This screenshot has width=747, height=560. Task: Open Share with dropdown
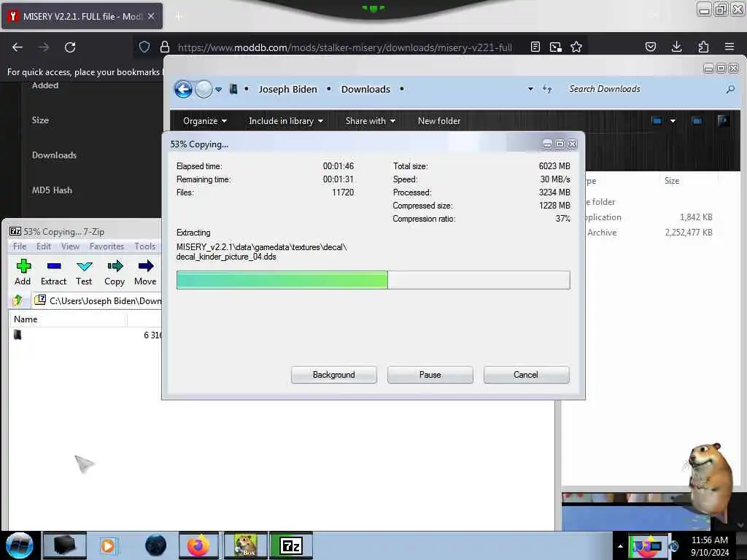370,121
